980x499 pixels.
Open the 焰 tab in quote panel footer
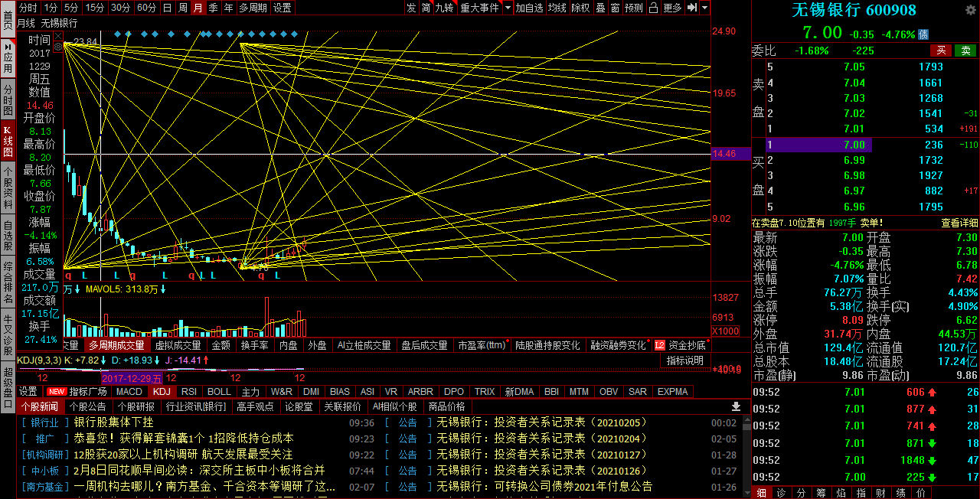pos(840,493)
